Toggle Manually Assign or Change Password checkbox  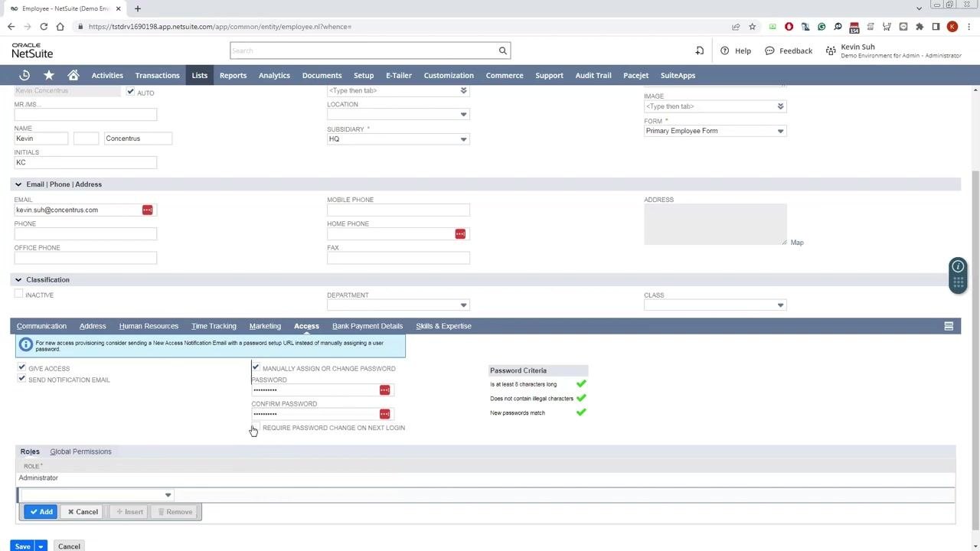click(256, 367)
